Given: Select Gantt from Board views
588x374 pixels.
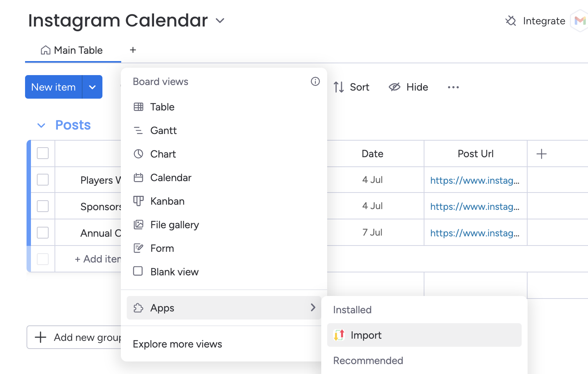Looking at the screenshot, I should point(224,130).
